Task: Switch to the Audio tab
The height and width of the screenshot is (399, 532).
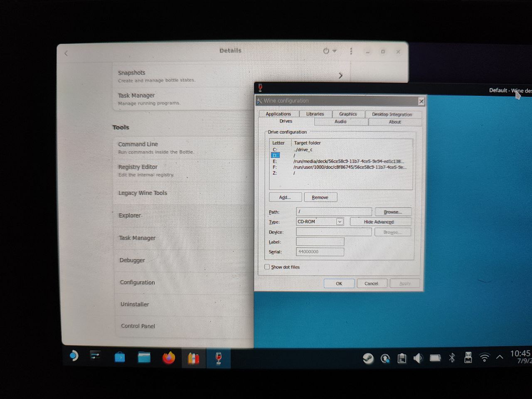Action: [x=340, y=122]
